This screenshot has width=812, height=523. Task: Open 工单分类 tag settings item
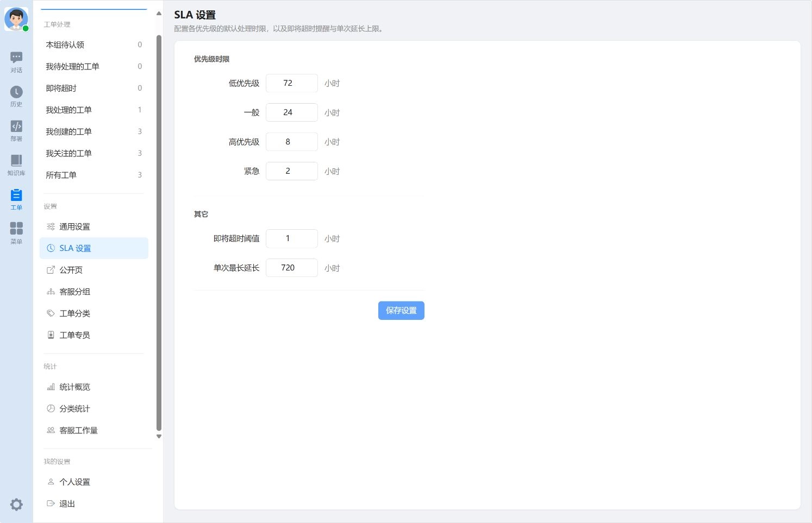tap(94, 313)
